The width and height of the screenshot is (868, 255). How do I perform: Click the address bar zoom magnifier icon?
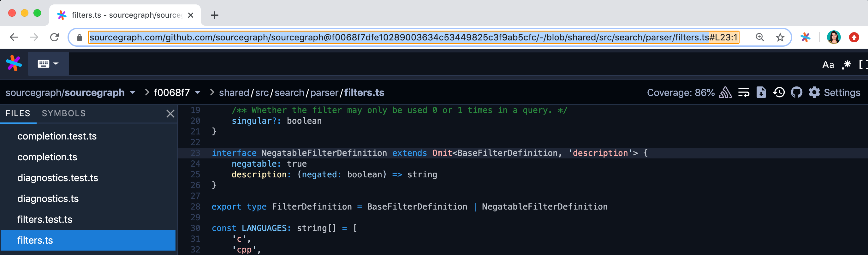[x=759, y=37]
